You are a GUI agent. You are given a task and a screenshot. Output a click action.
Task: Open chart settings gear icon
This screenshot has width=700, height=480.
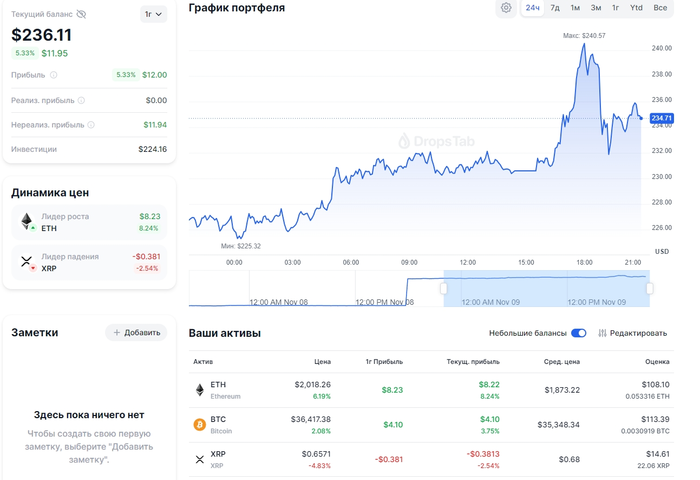point(506,8)
